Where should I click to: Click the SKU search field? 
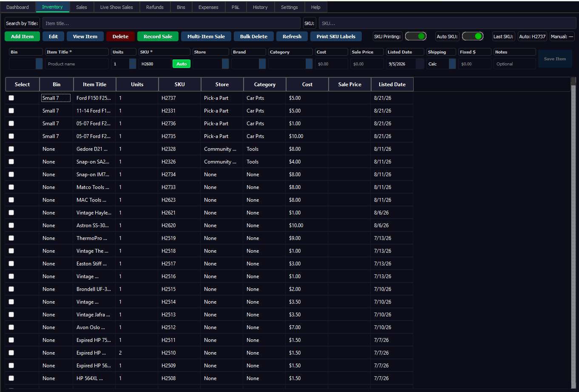click(x=448, y=23)
